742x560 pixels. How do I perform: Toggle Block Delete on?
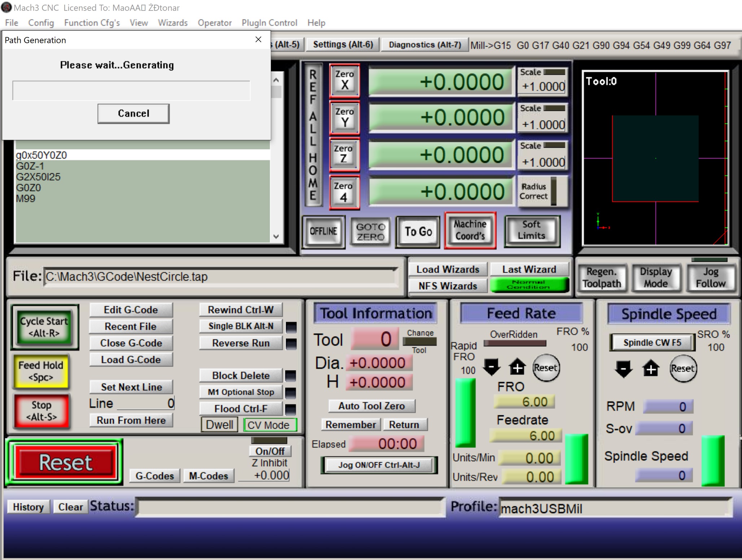[x=241, y=375]
